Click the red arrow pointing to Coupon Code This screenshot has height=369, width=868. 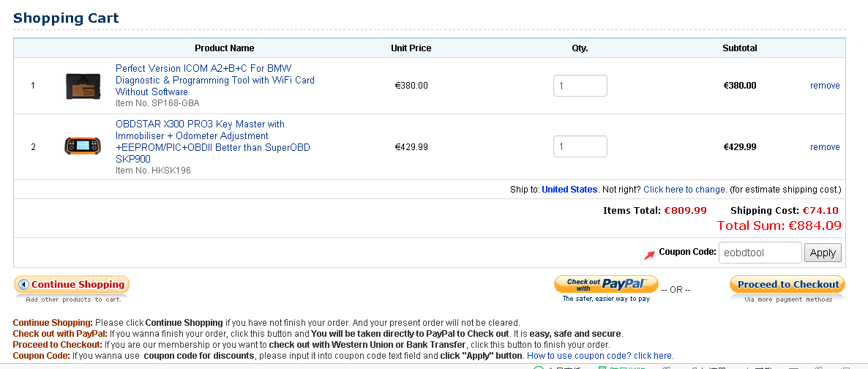click(x=649, y=254)
